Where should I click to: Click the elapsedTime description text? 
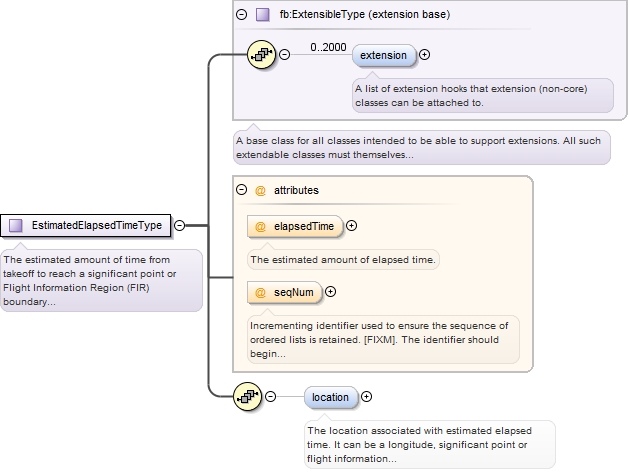pyautogui.click(x=344, y=260)
